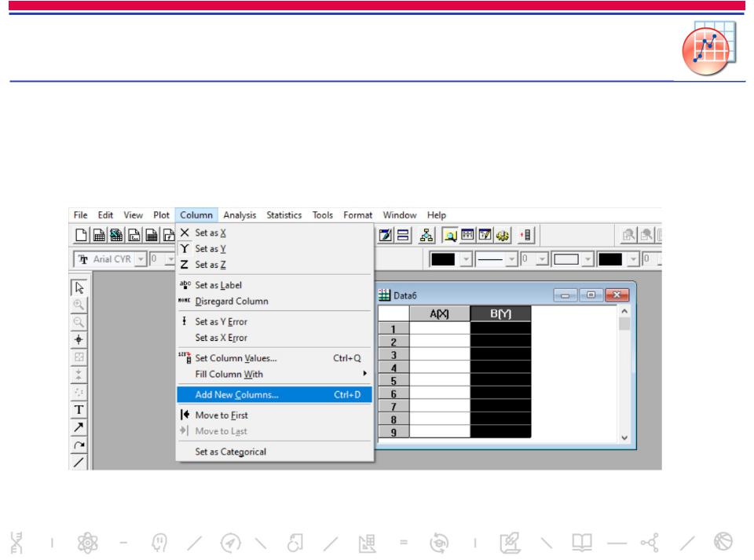Open the Edit menu

(105, 215)
